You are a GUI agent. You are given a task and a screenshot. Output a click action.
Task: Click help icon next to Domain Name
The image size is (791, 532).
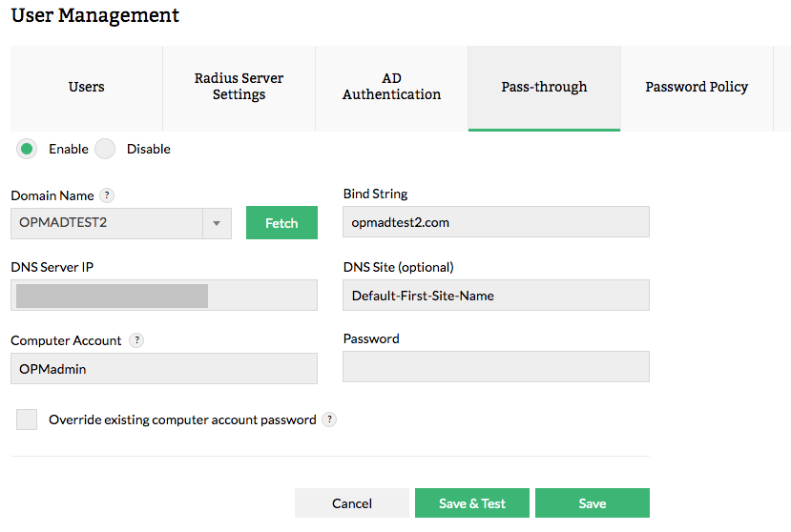(107, 195)
